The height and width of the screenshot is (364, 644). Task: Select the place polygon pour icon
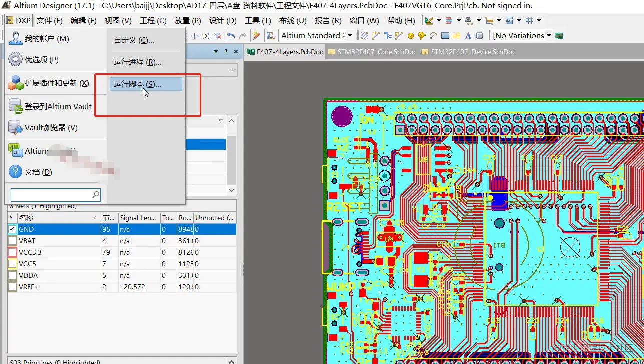456,36
